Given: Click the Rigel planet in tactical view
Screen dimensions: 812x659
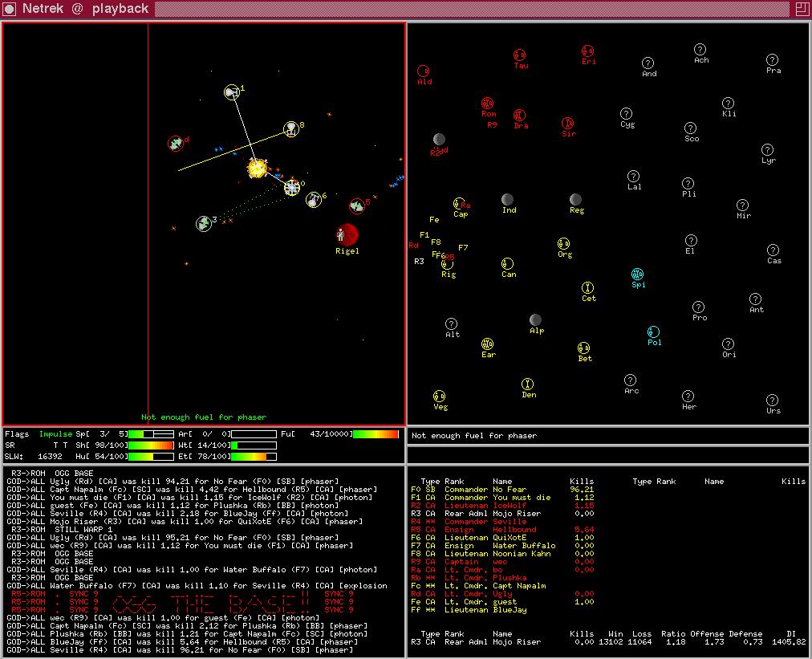Looking at the screenshot, I should pos(347,234).
